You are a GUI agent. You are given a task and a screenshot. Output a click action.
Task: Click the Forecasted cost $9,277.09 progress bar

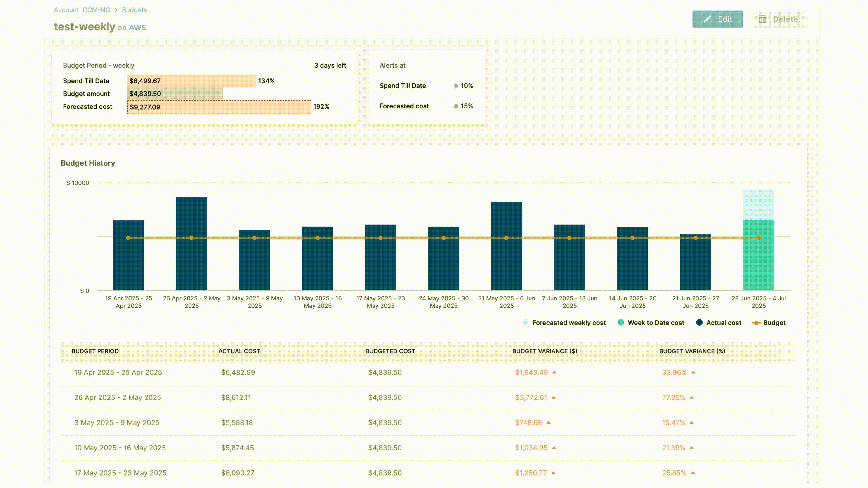coord(219,107)
